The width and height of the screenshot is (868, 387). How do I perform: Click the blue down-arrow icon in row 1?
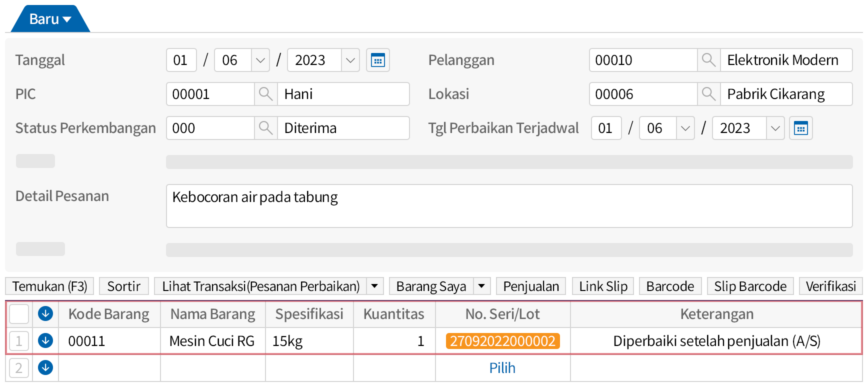[45, 341]
